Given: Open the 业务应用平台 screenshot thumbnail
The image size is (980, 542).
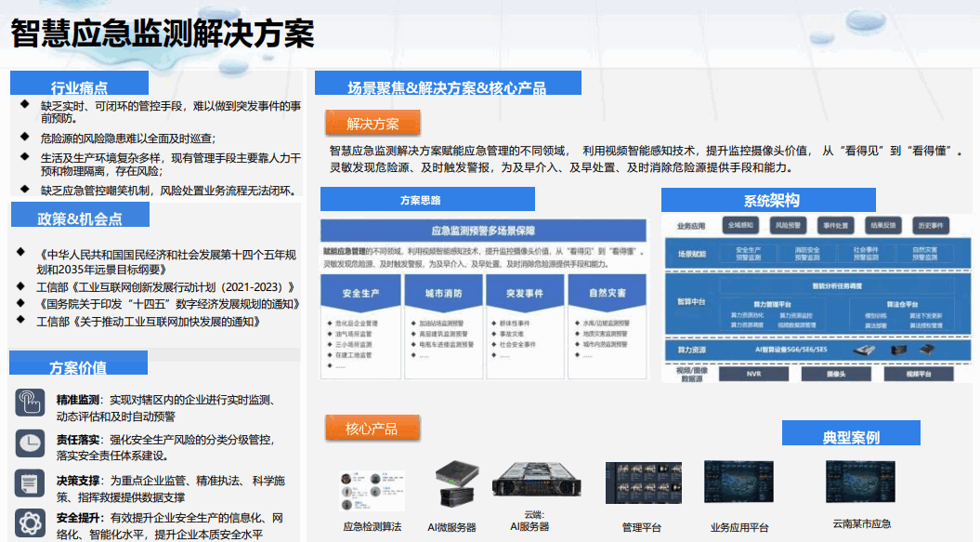Looking at the screenshot, I should pos(738,485).
